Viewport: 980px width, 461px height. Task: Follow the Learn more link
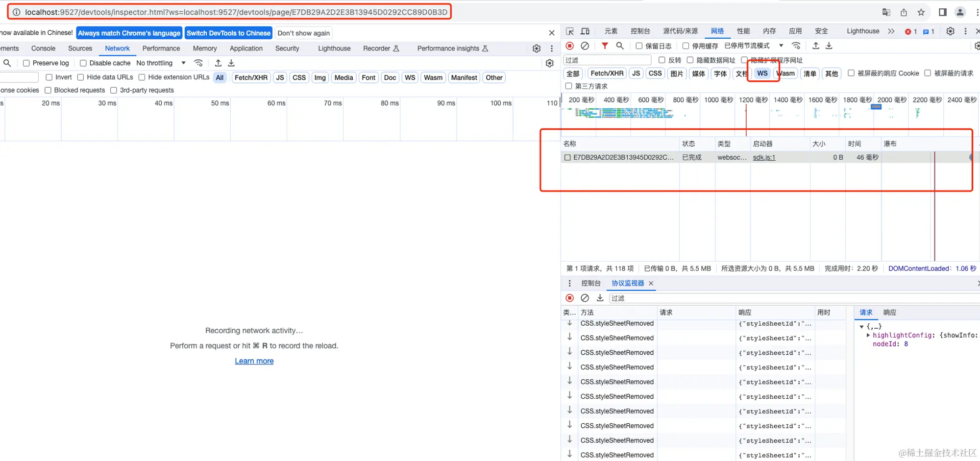[x=254, y=361]
